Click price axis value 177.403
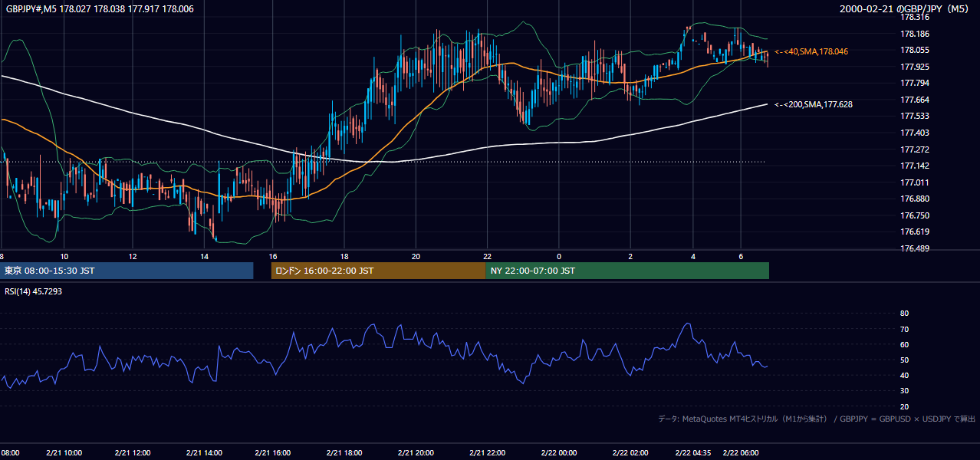This screenshot has width=980, height=460. 914,133
